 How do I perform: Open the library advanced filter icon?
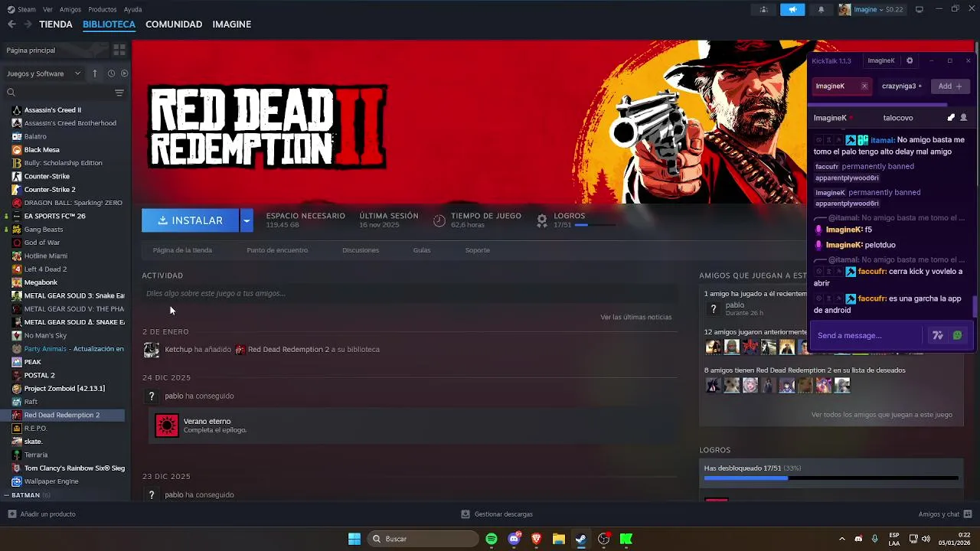119,93
